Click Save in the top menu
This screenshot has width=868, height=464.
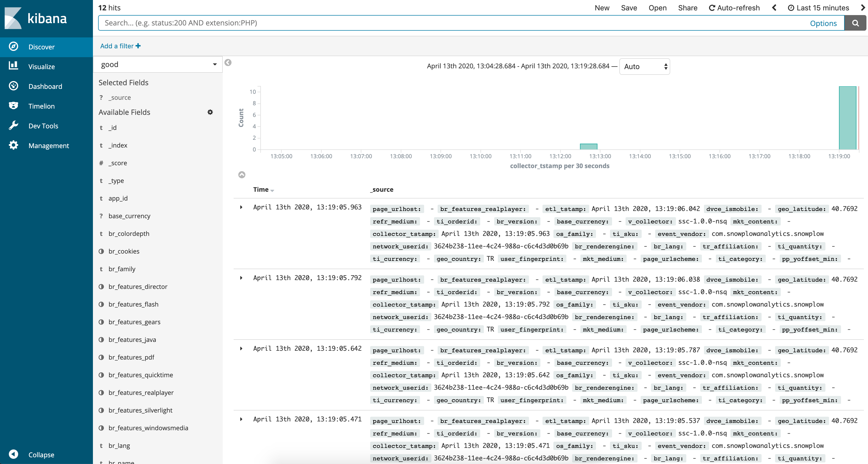tap(628, 8)
